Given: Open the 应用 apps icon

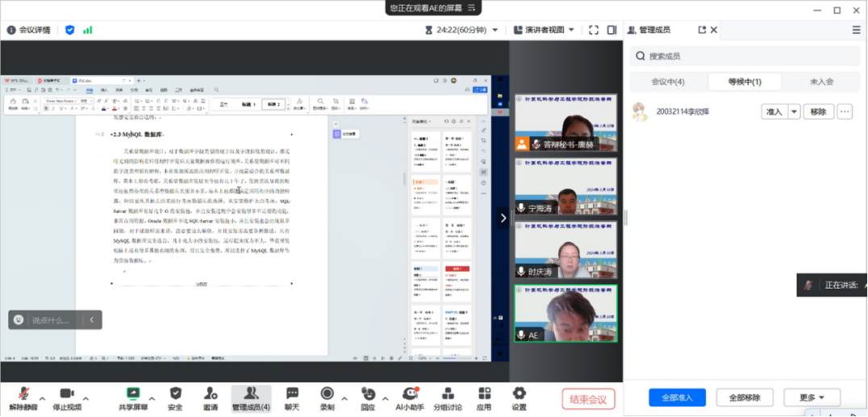Looking at the screenshot, I should pyautogui.click(x=484, y=394).
